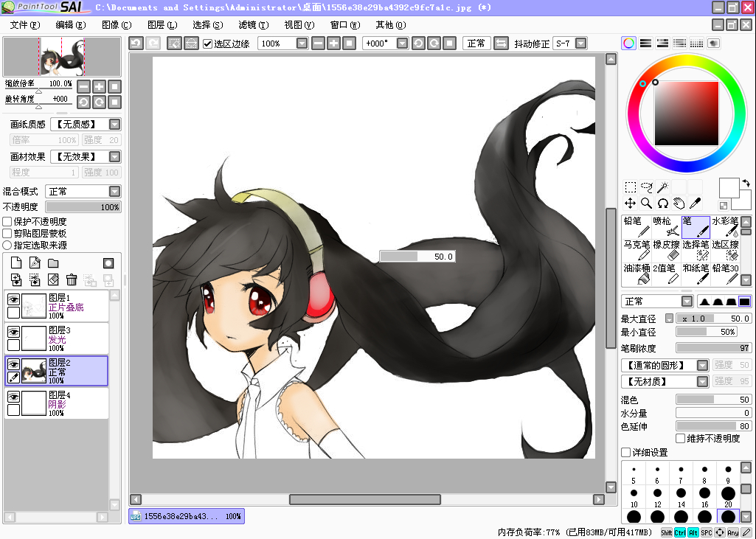This screenshot has height=539, width=756.
Task: Open the 滤镜 menu
Action: click(x=253, y=24)
